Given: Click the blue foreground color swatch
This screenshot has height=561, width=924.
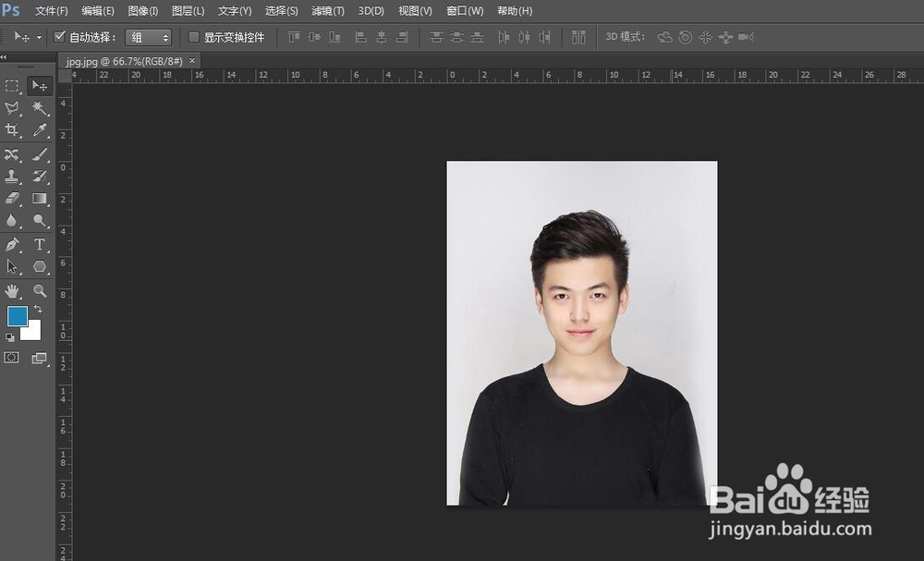Looking at the screenshot, I should (17, 316).
